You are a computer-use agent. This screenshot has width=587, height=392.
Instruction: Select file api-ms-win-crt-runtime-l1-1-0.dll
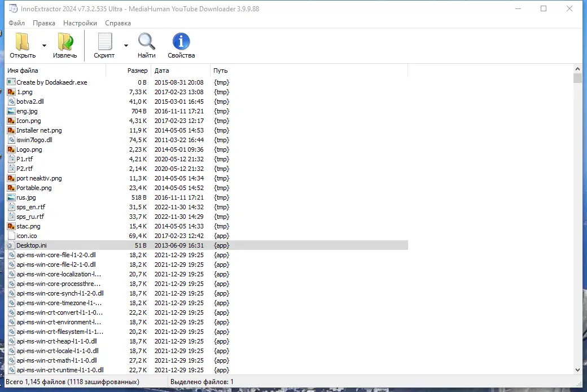[x=60, y=371]
